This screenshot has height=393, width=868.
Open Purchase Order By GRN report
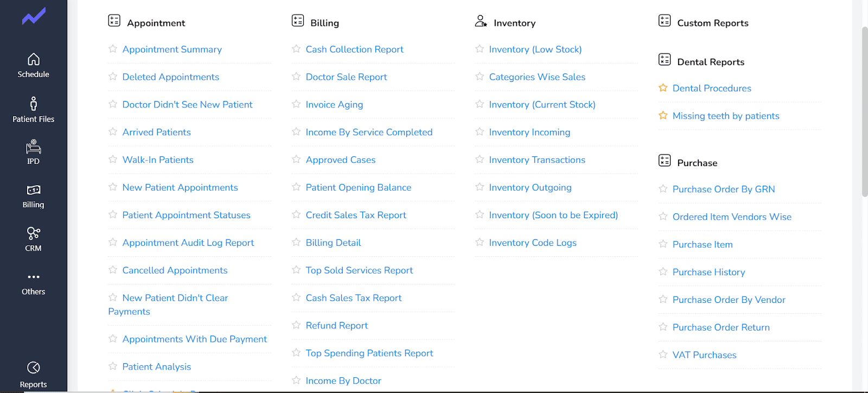(x=723, y=189)
